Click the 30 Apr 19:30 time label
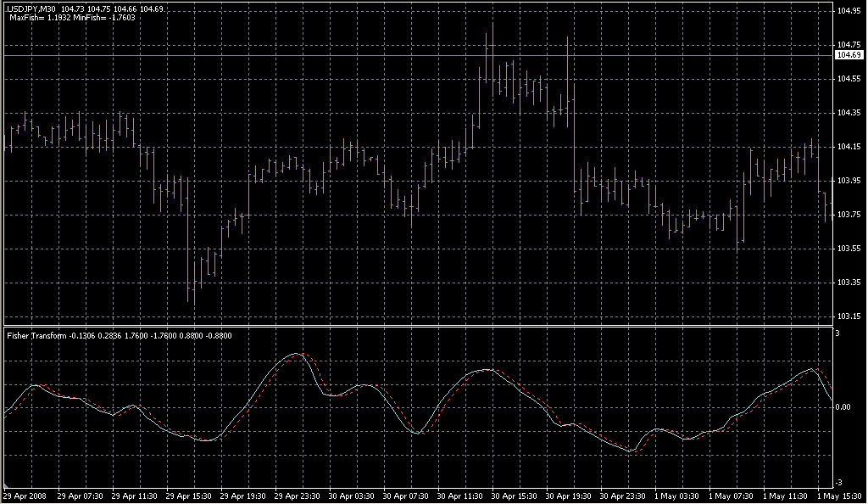 [570, 496]
